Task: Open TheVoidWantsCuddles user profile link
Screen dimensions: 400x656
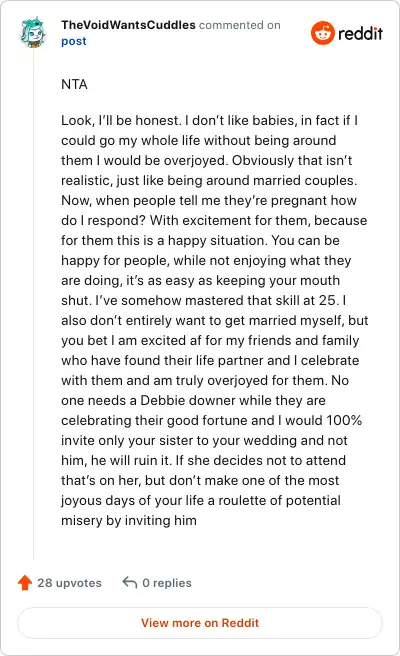Action: 128,25
